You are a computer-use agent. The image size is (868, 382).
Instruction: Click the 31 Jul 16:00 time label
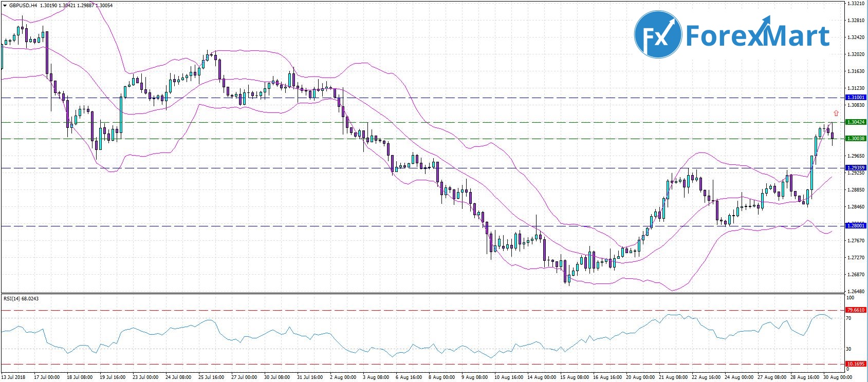coord(310,377)
